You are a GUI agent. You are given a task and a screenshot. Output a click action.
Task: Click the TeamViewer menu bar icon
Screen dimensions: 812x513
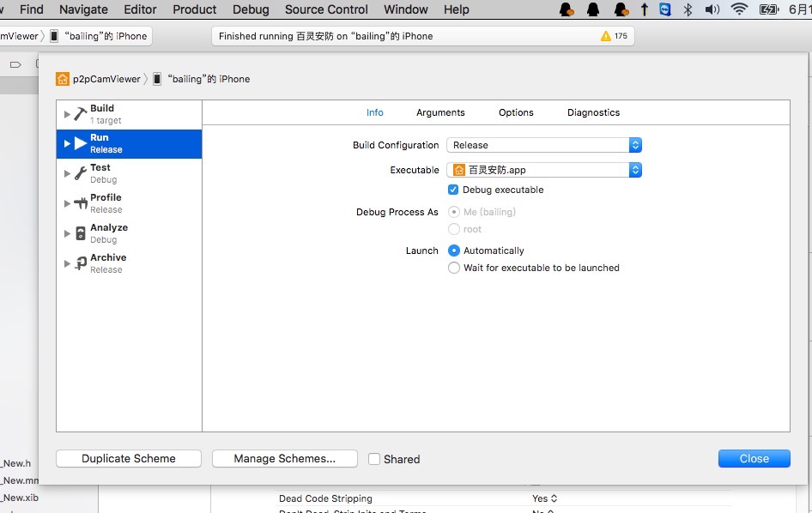pyautogui.click(x=665, y=9)
